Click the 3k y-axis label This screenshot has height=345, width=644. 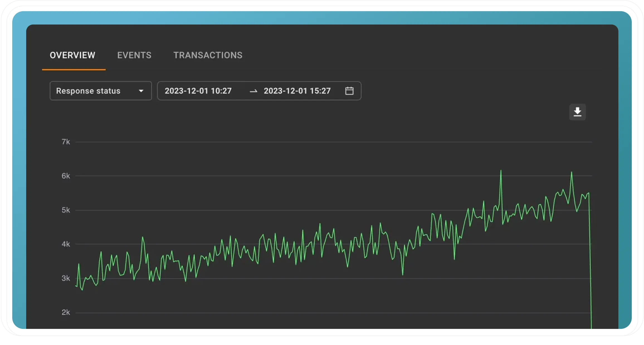[66, 278]
